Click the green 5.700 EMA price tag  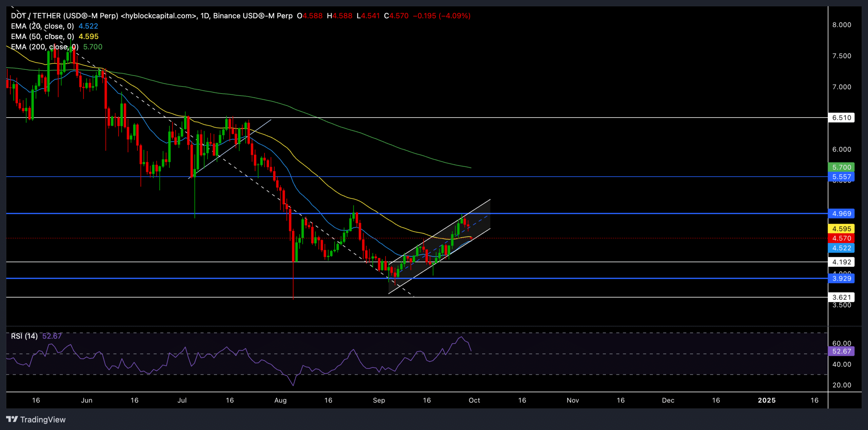click(x=841, y=167)
